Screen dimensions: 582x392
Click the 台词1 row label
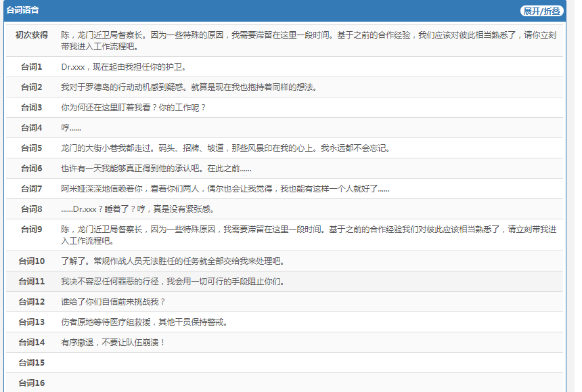[x=31, y=67]
